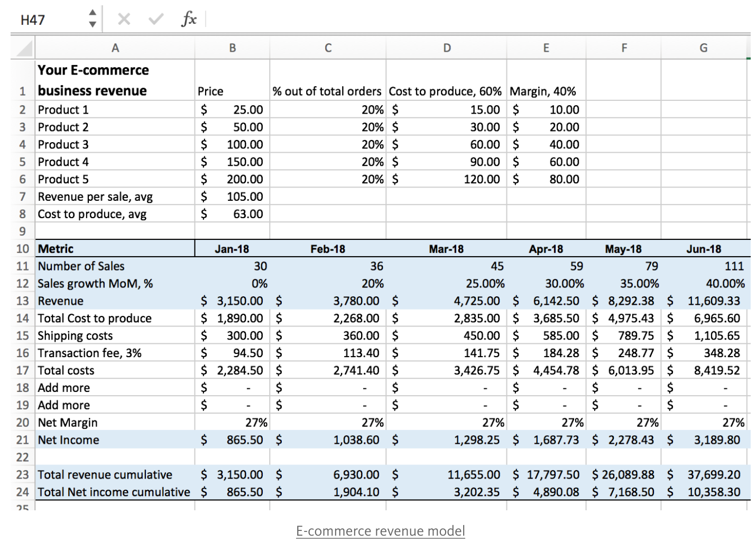Click cumulative revenue 37,699.20 cell
The height and width of the screenshot is (542, 756).
(x=704, y=475)
